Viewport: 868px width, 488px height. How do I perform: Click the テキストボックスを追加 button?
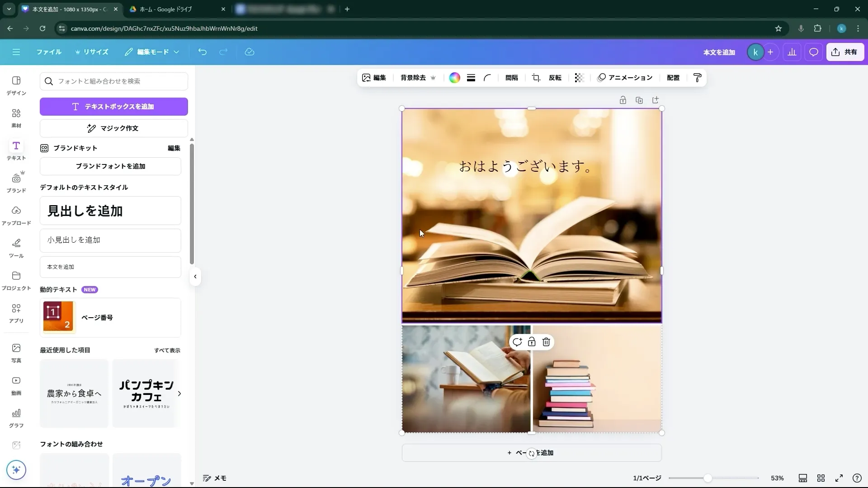point(113,107)
